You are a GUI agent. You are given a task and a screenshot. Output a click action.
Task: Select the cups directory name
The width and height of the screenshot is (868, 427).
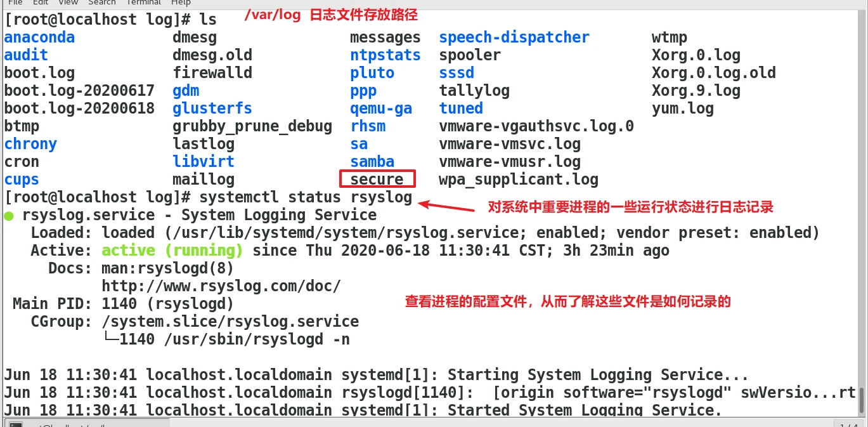click(22, 180)
